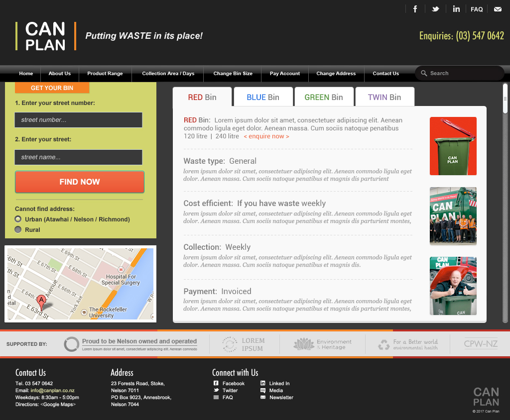Open the Google Maps directions link
Viewport: 510px width, 420px height.
click(x=58, y=405)
